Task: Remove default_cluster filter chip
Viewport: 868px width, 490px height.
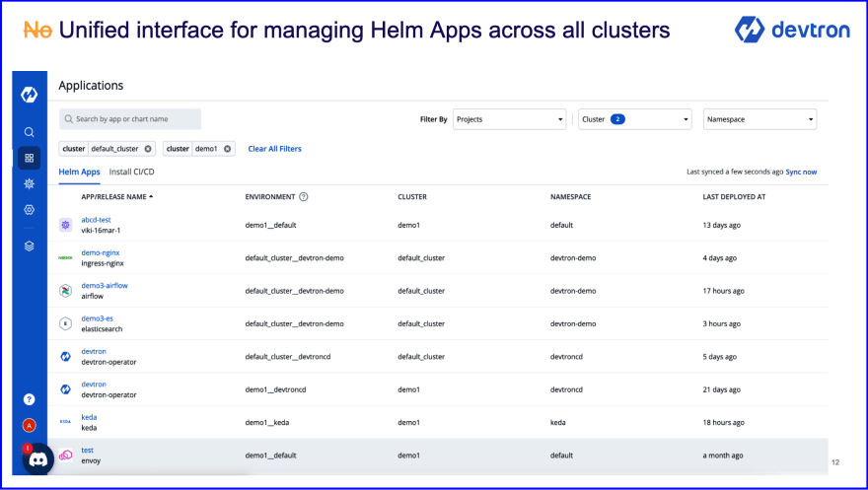Action: coord(148,149)
